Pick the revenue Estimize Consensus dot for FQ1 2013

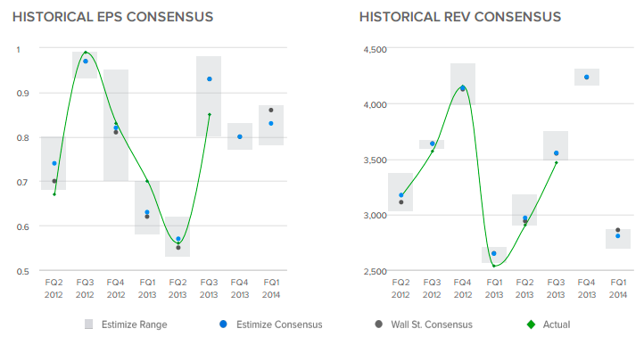(494, 253)
